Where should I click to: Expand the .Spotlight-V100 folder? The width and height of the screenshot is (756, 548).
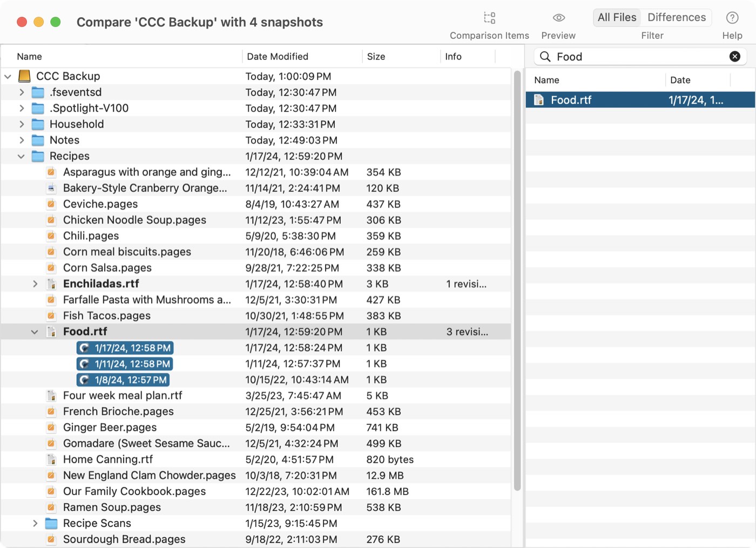(x=22, y=108)
